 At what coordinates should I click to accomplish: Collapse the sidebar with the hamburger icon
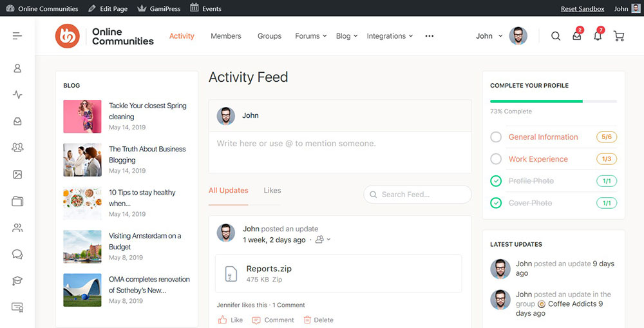(17, 35)
